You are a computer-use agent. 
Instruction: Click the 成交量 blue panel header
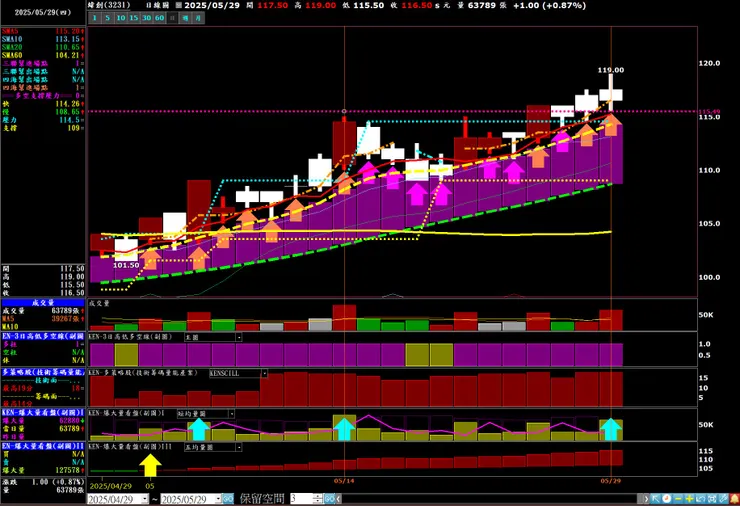(43, 303)
